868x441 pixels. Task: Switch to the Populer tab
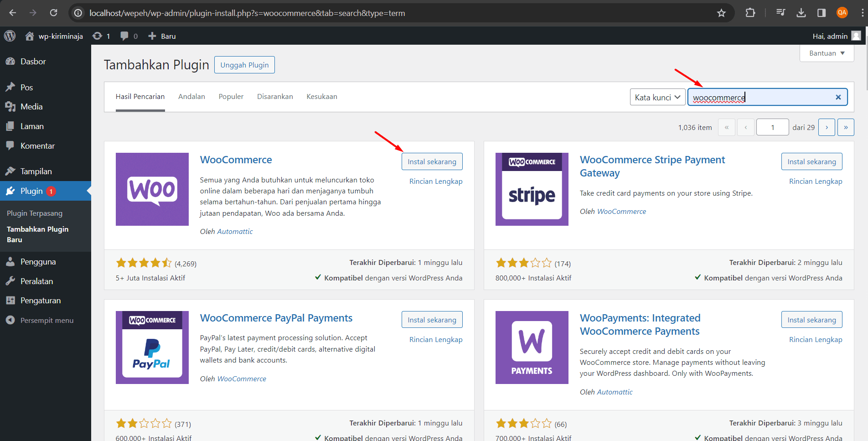click(231, 96)
